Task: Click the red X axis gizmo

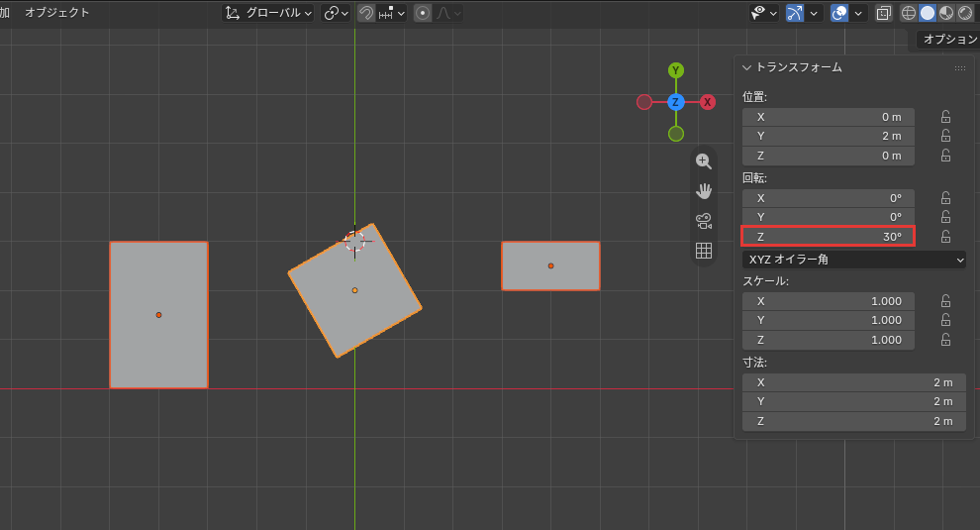Action: click(708, 102)
